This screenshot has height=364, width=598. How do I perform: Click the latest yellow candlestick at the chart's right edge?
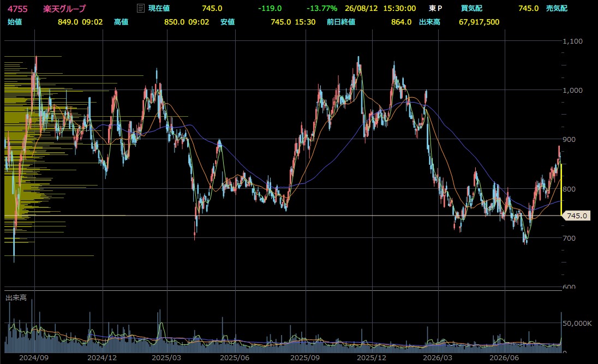point(561,190)
